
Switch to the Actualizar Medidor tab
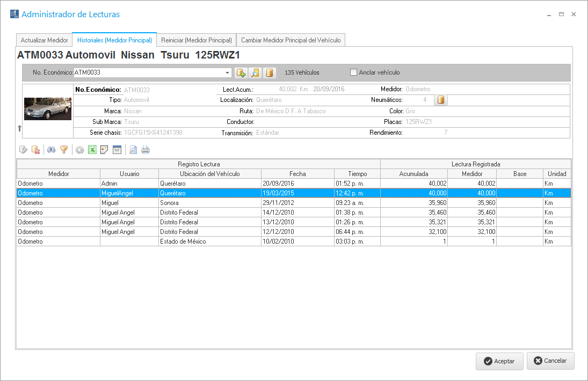[x=44, y=40]
